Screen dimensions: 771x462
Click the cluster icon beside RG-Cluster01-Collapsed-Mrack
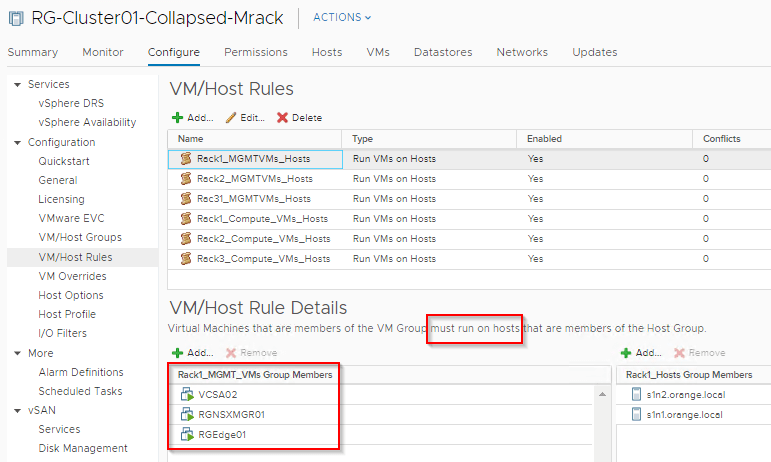(16, 19)
